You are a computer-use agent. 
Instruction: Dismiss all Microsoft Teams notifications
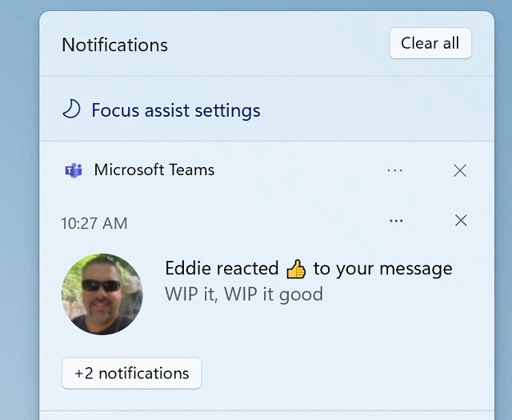tap(460, 170)
